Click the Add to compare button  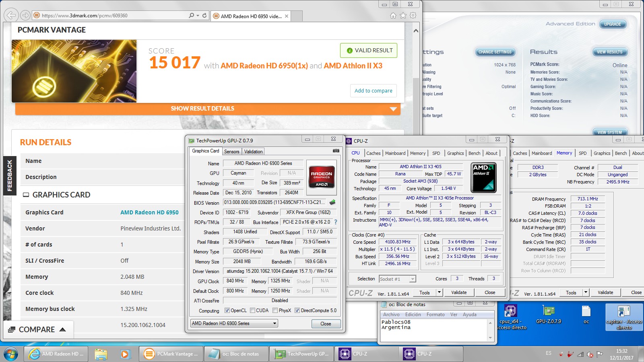[x=373, y=90]
